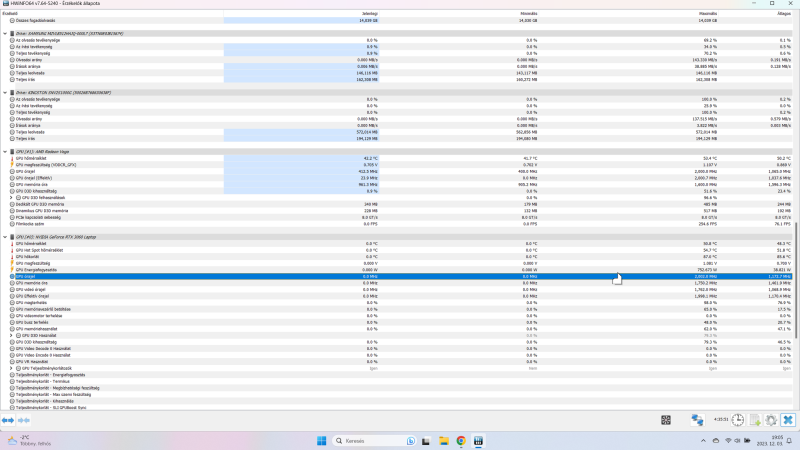The height and width of the screenshot is (450, 800).
Task: Open the network remote monitoring icon
Action: coord(697,420)
